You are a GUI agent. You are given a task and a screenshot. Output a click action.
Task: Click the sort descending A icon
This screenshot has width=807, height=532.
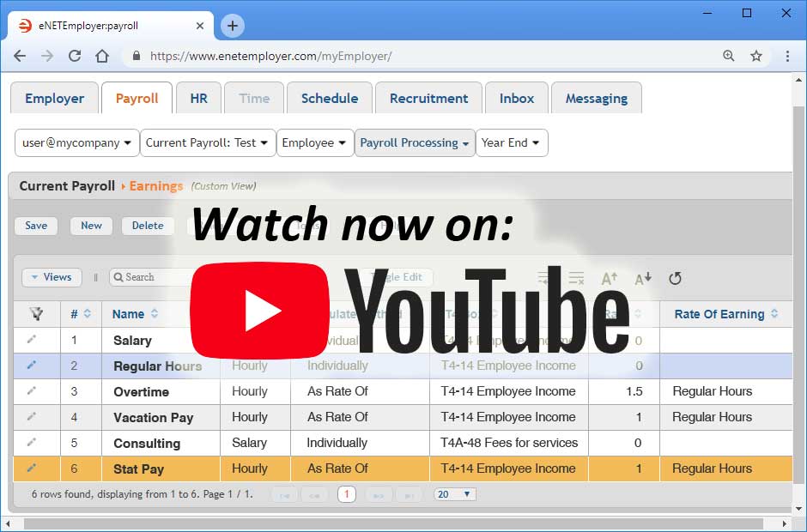pos(643,278)
